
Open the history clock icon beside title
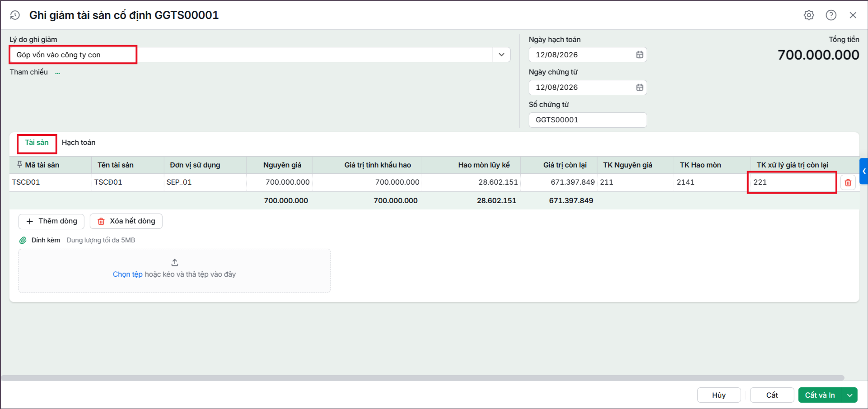pyautogui.click(x=15, y=15)
